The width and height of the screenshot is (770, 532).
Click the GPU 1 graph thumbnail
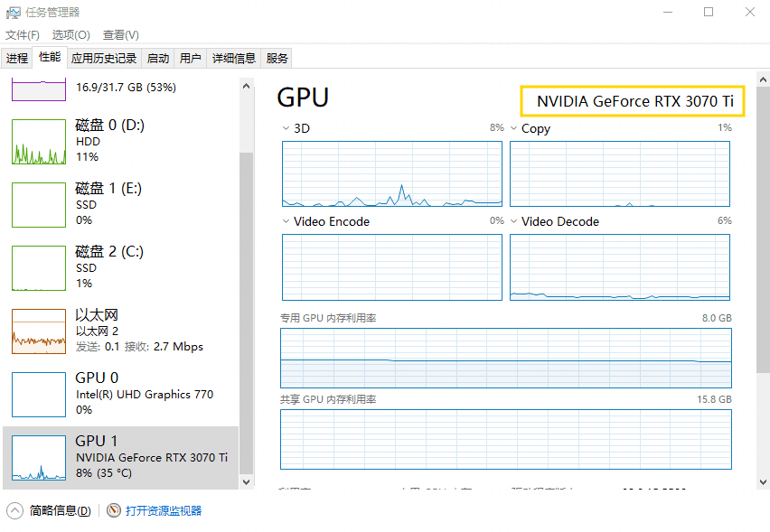pyautogui.click(x=39, y=458)
